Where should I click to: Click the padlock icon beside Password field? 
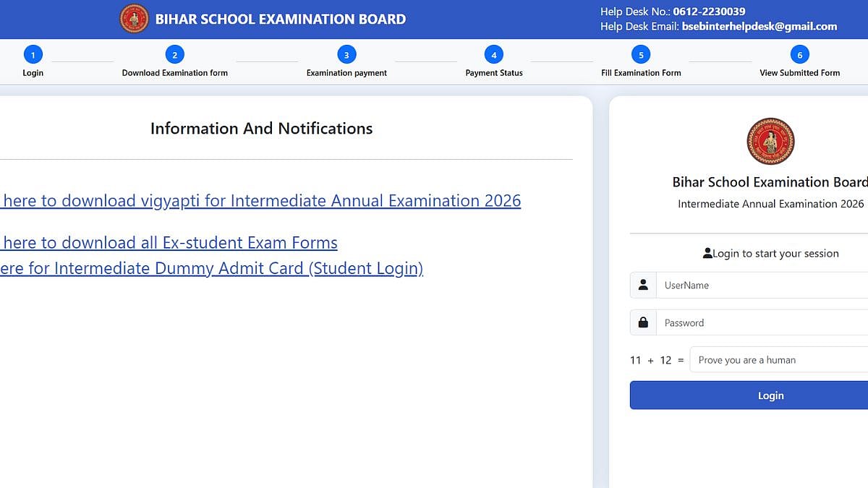642,322
